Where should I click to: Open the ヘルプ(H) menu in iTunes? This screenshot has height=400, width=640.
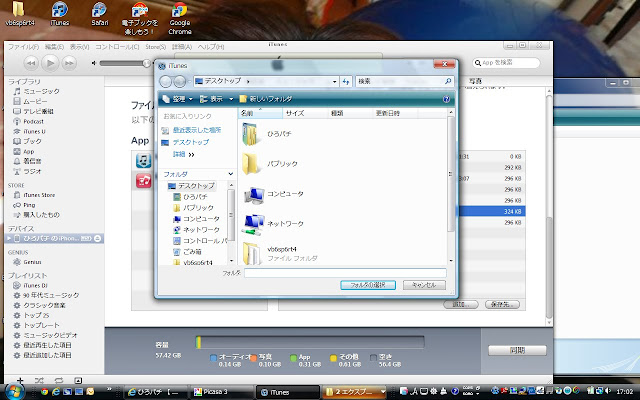(x=211, y=47)
